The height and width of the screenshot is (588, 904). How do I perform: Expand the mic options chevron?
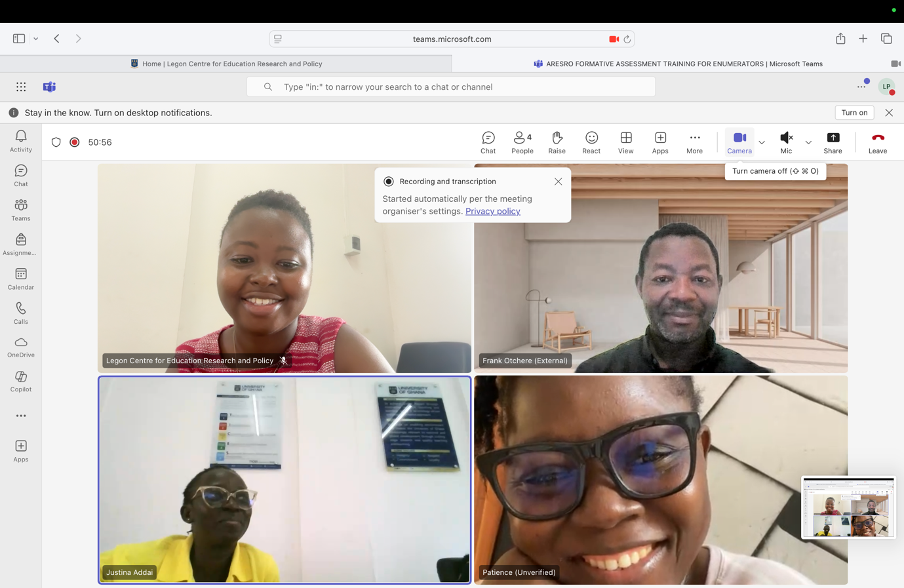(x=808, y=142)
